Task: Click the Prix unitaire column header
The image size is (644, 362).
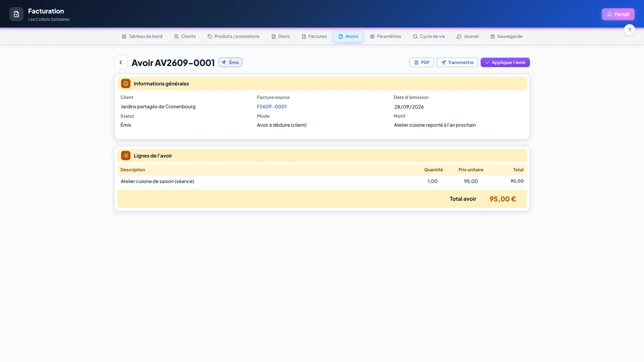Action: 471,170
